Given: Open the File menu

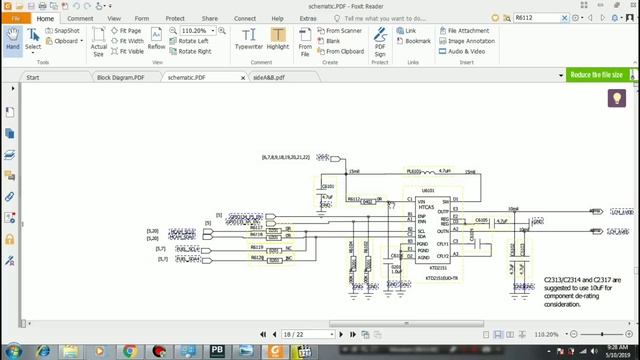Looking at the screenshot, I should [x=16, y=18].
